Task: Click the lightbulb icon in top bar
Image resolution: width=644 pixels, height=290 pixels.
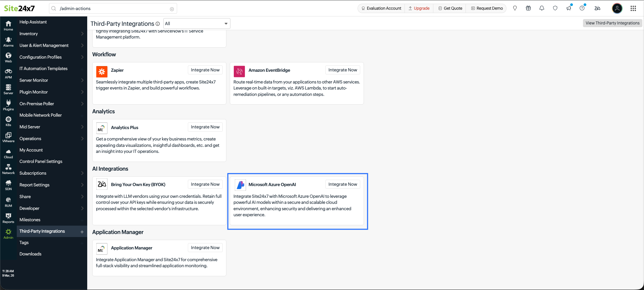Action: point(515,8)
